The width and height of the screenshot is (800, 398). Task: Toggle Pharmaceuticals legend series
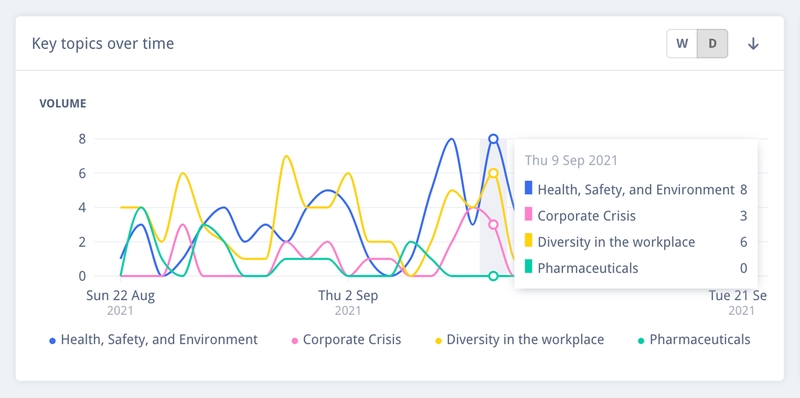[694, 340]
